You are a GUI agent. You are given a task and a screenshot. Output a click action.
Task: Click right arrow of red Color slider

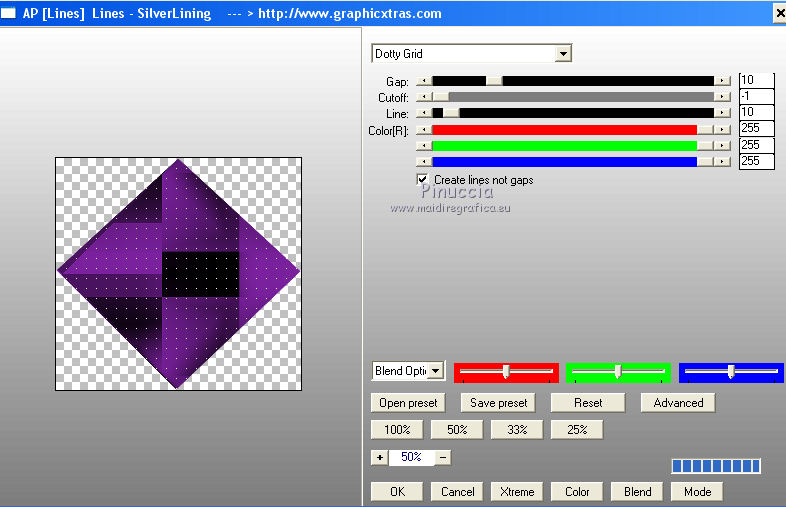tap(722, 130)
